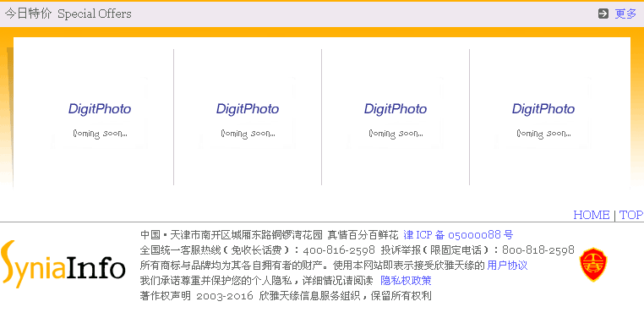
Task: Go to the HOME link
Action: 591,215
